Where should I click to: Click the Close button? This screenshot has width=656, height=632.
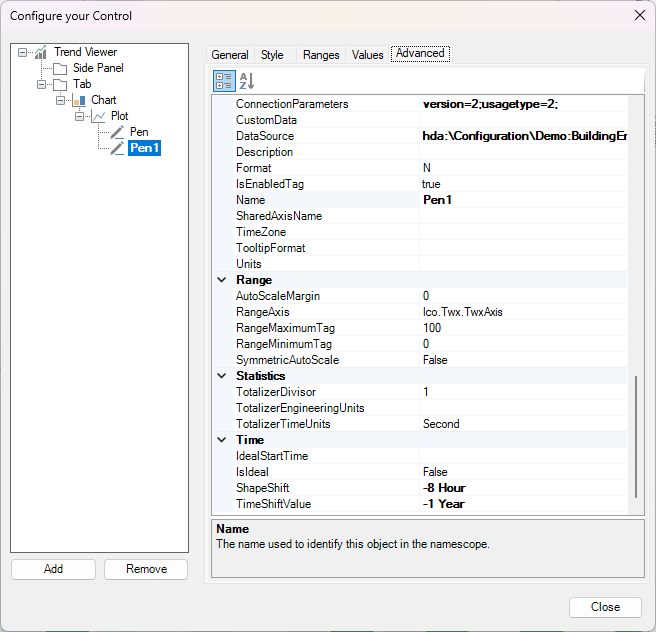click(605, 607)
